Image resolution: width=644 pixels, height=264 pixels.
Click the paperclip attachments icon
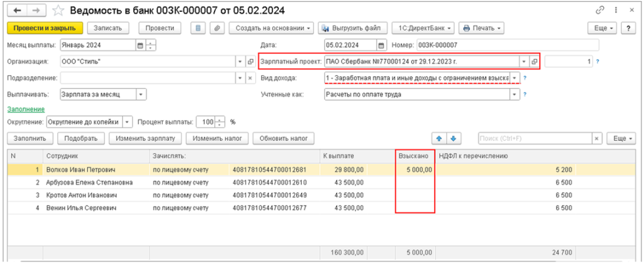point(216,28)
